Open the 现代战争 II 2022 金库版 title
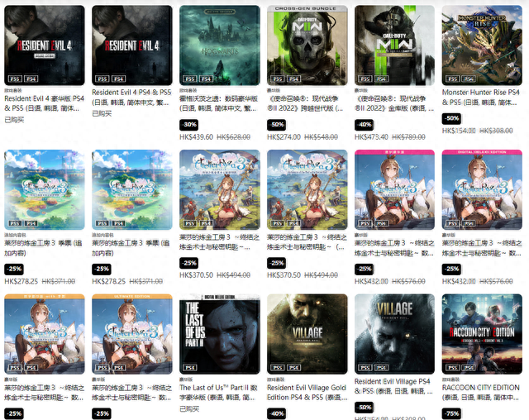Screen dimensions: 529x420 click(x=394, y=103)
